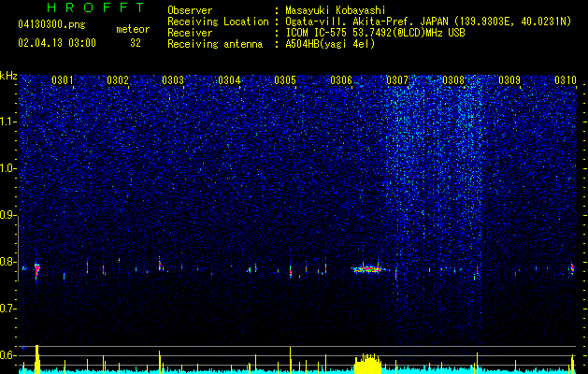Image resolution: width=588 pixels, height=374 pixels.
Task: Click the 0310 time marker
Action: point(566,80)
